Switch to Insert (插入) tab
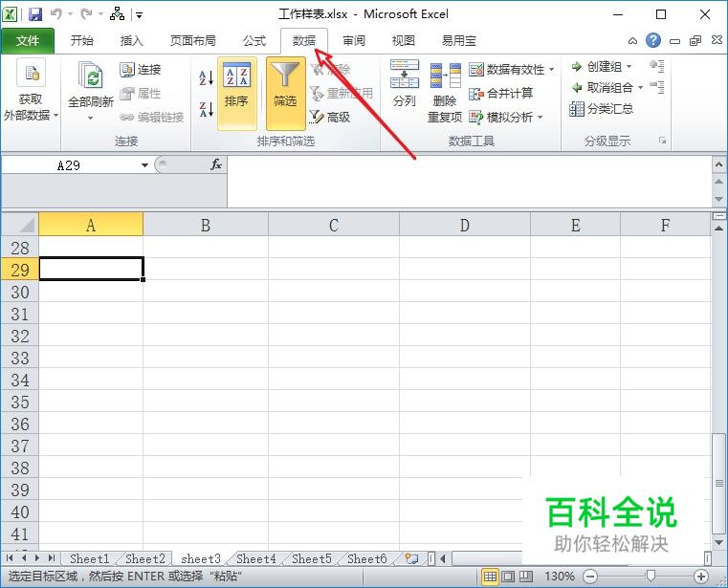The width and height of the screenshot is (728, 588). click(x=131, y=41)
